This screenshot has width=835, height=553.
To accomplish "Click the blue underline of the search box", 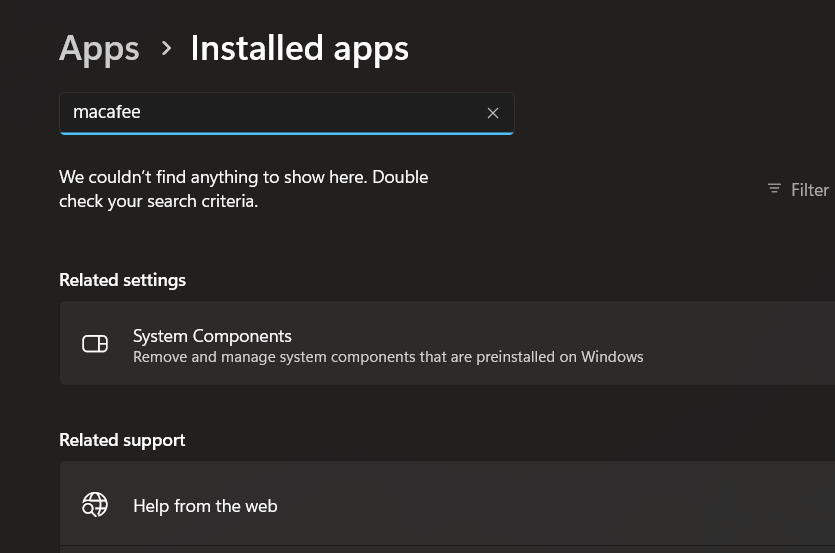I will [286, 132].
